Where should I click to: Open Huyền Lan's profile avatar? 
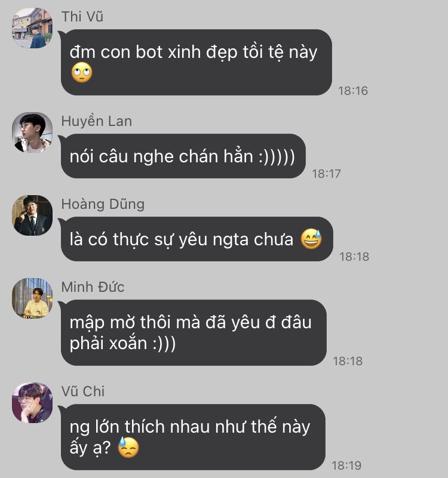pyautogui.click(x=32, y=132)
